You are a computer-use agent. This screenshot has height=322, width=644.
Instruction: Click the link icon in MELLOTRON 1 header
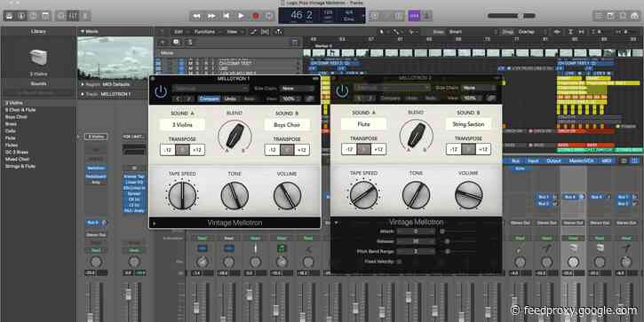pos(310,98)
